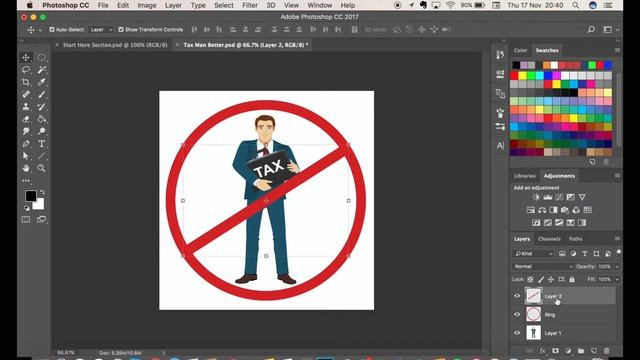Open the Image menu
The image size is (640, 360).
coord(147,5)
